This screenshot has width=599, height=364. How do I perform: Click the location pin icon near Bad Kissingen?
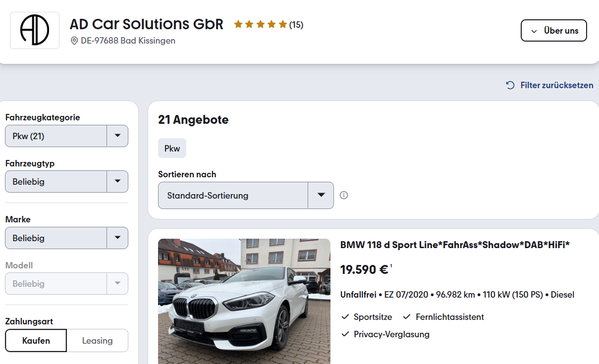tap(74, 41)
